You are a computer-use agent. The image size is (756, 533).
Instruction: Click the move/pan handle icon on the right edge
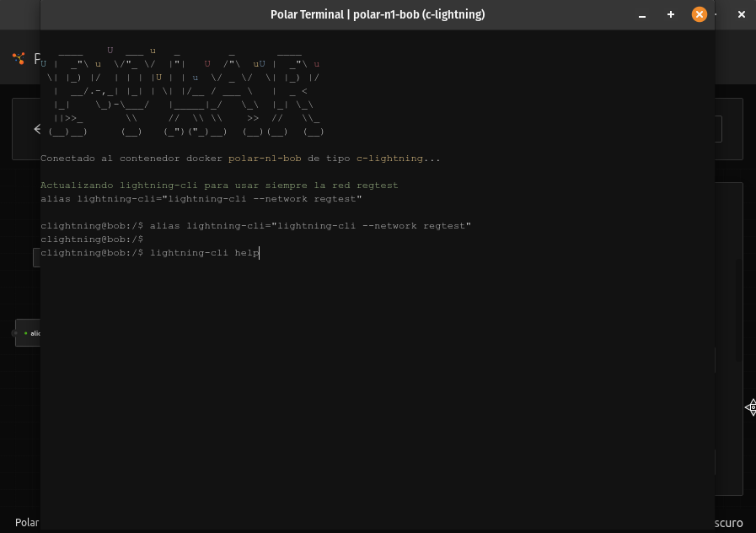[x=751, y=407]
